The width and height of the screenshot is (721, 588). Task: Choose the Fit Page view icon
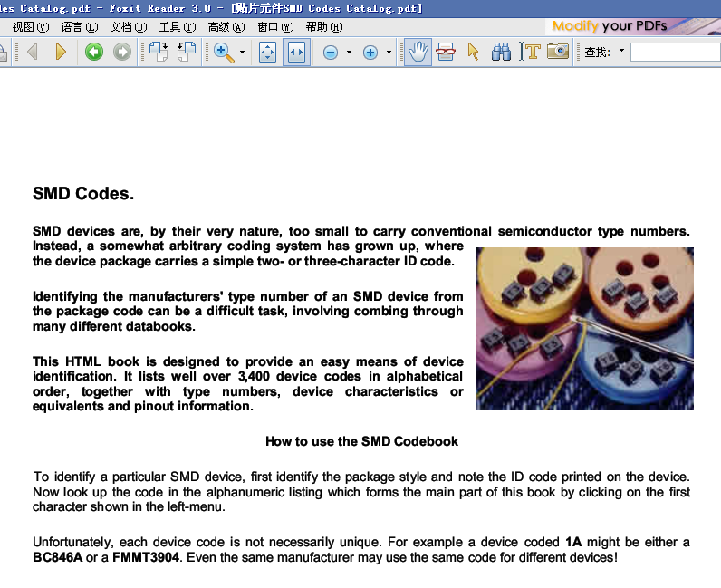(267, 53)
